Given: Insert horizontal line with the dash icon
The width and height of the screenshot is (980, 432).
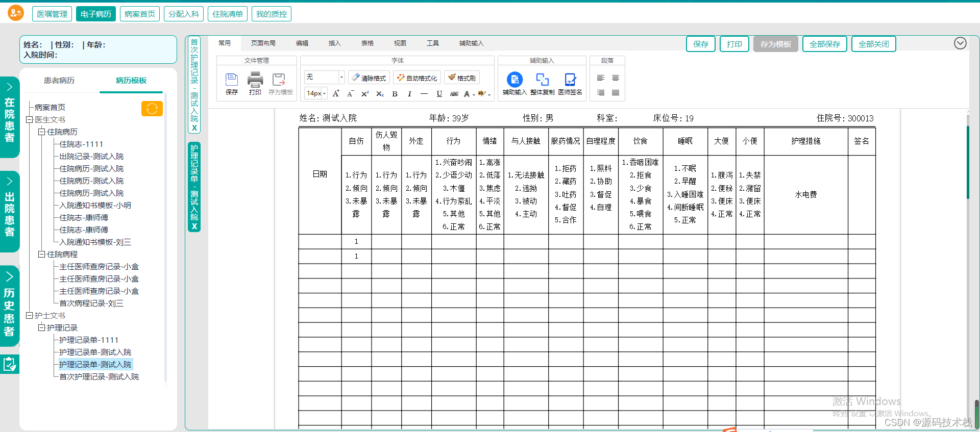Looking at the screenshot, I should point(424,93).
